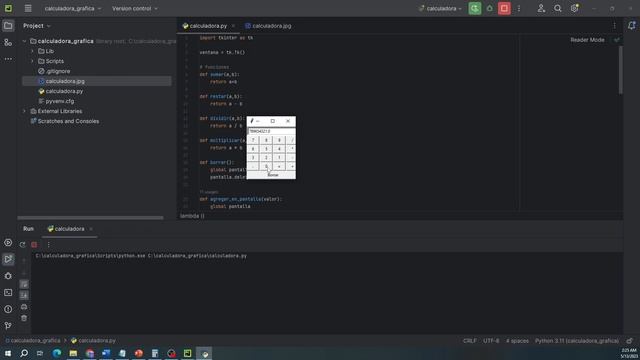Open the Debug tool window icon

pyautogui.click(x=8, y=276)
